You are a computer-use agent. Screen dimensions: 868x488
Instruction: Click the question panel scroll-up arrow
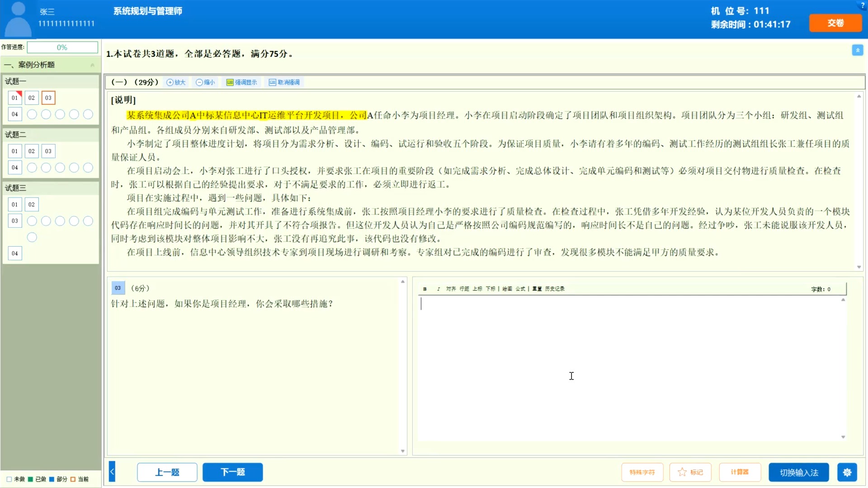pyautogui.click(x=403, y=282)
